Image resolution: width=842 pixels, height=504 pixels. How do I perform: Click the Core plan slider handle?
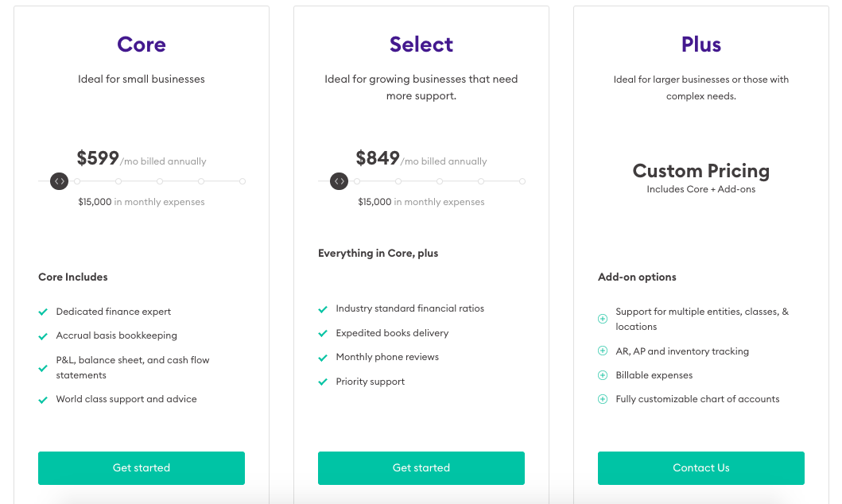pyautogui.click(x=59, y=181)
